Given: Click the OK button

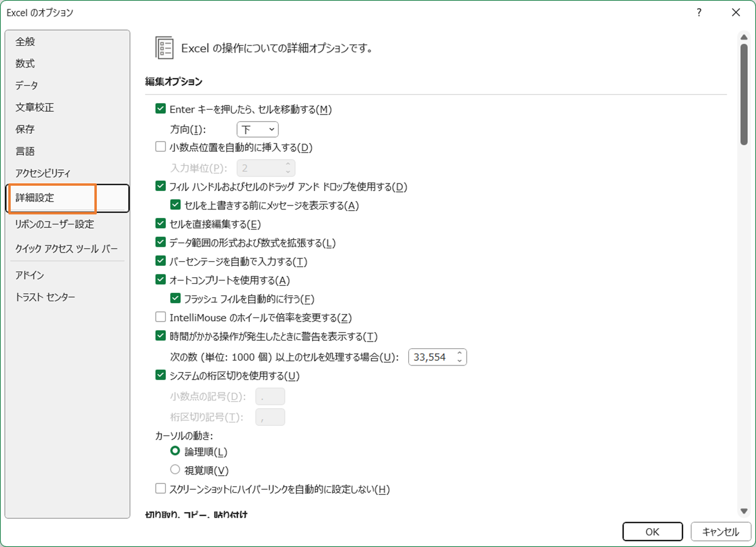Looking at the screenshot, I should tap(652, 531).
